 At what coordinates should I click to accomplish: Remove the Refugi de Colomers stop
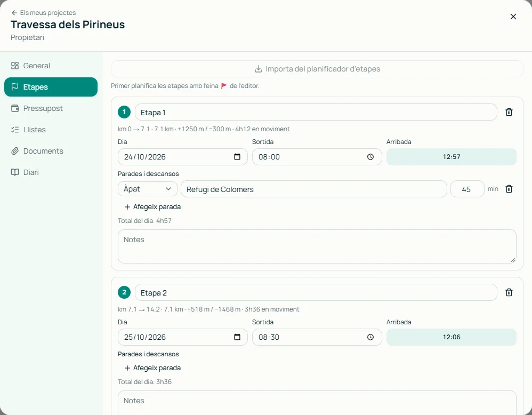(509, 189)
